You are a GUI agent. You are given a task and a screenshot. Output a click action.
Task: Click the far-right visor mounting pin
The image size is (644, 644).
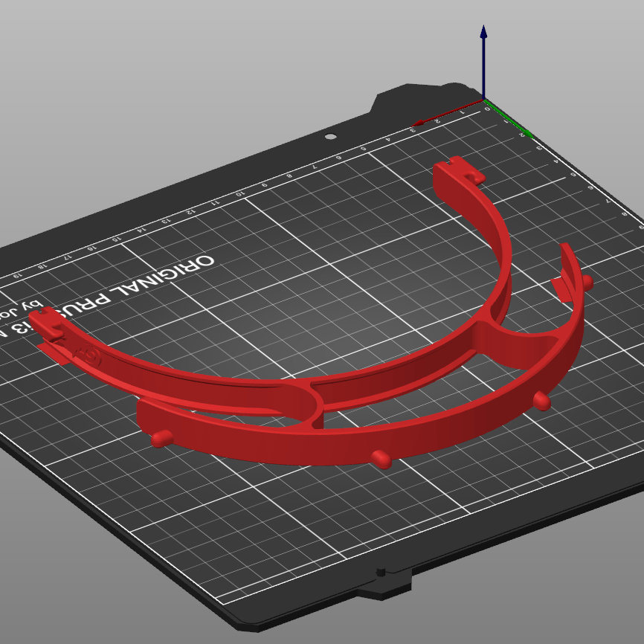pyautogui.click(x=587, y=283)
